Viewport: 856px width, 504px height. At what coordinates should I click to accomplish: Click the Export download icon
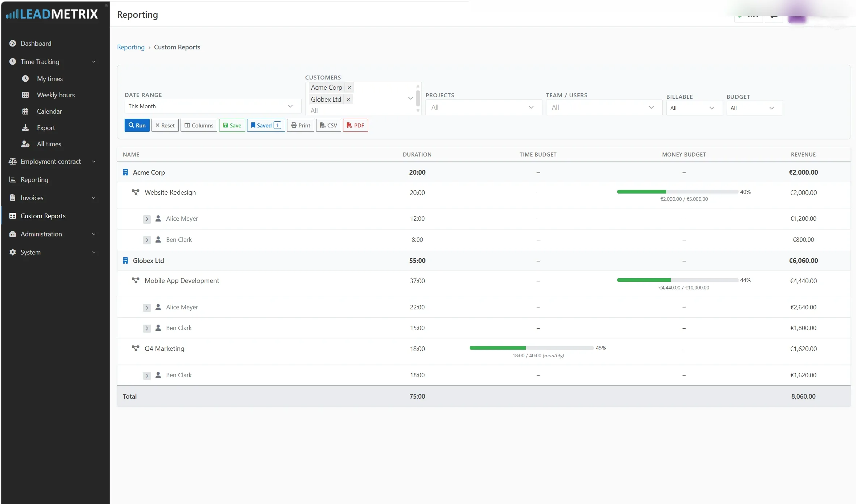[25, 127]
